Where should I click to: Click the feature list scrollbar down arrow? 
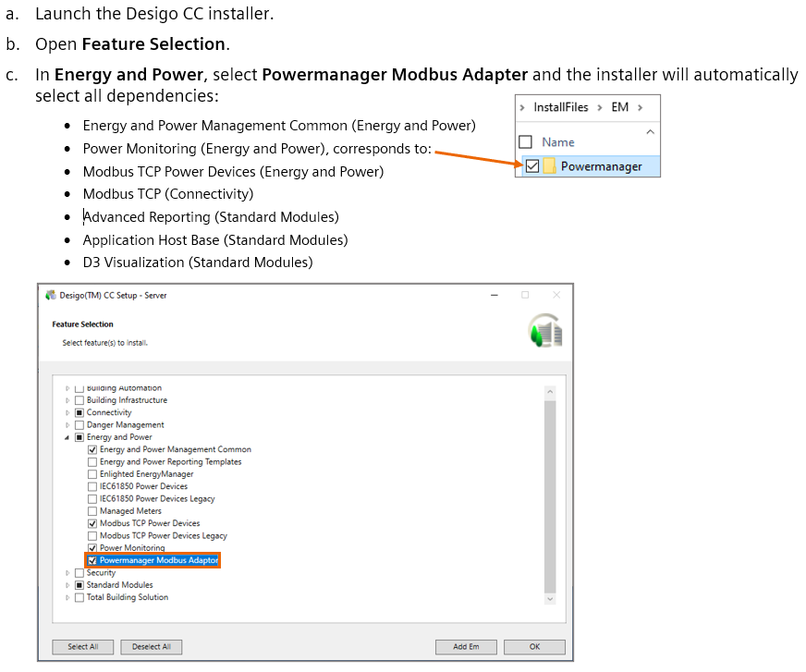(550, 599)
